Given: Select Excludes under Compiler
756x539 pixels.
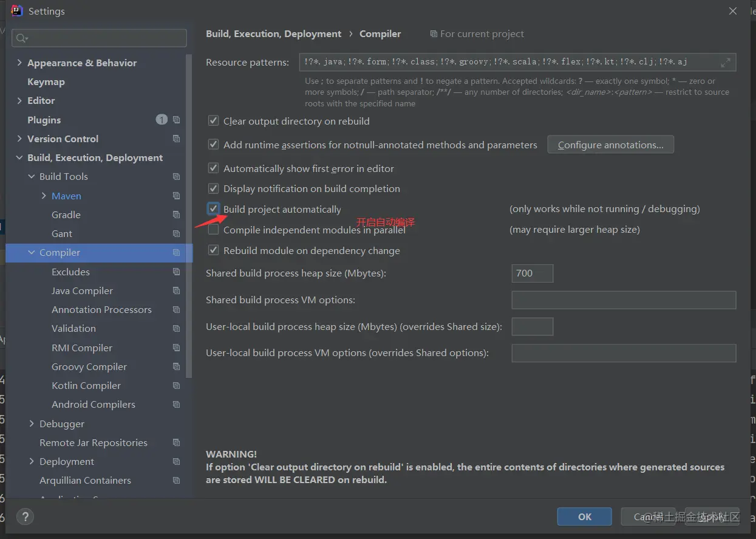Looking at the screenshot, I should (x=70, y=272).
